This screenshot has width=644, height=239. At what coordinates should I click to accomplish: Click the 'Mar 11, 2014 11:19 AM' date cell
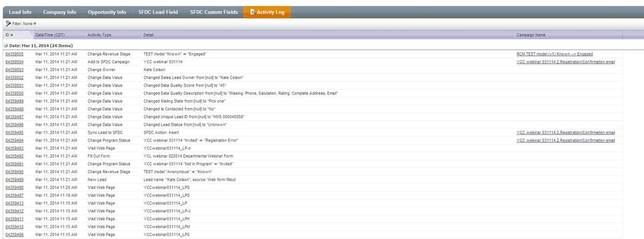click(x=56, y=195)
